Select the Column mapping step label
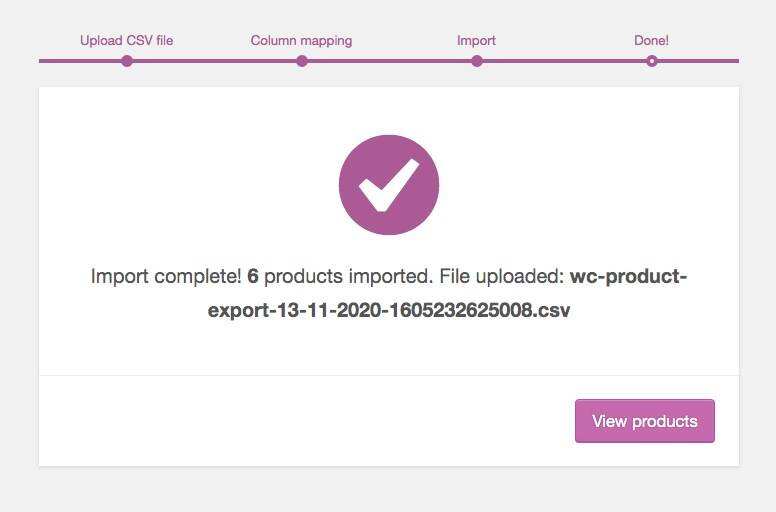This screenshot has height=512, width=776. click(301, 41)
